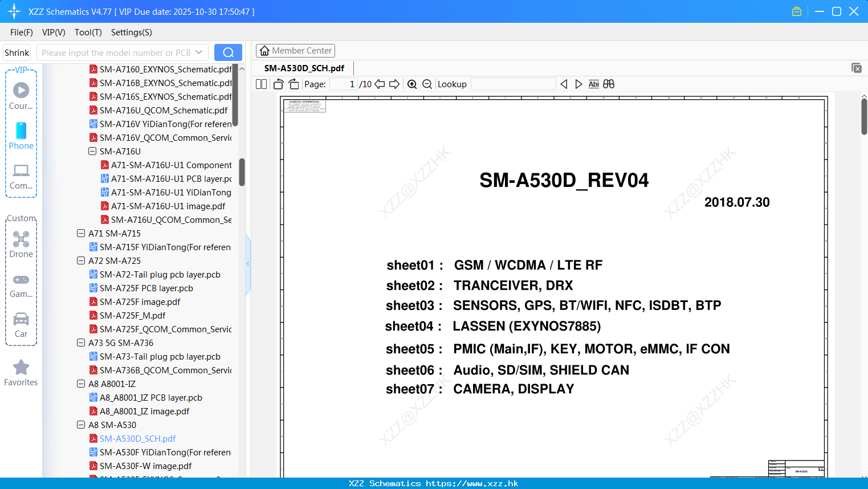Open Member Center
The image size is (868, 489).
[x=295, y=51]
